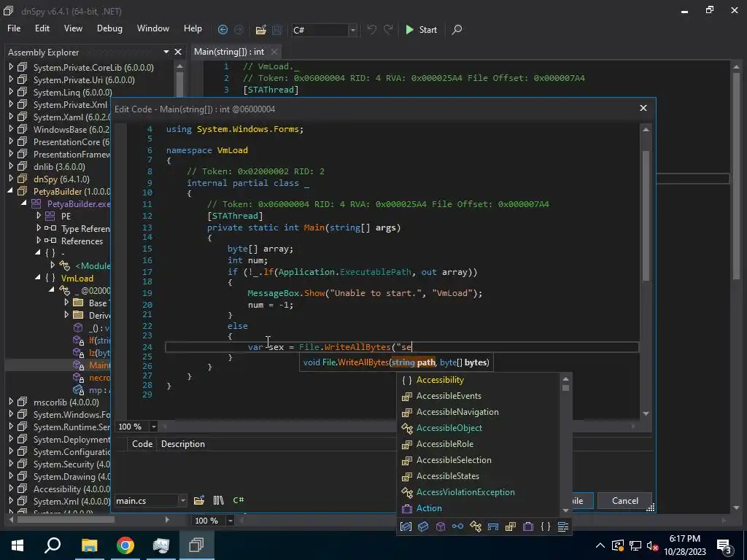Select the References node in tree

[82, 241]
